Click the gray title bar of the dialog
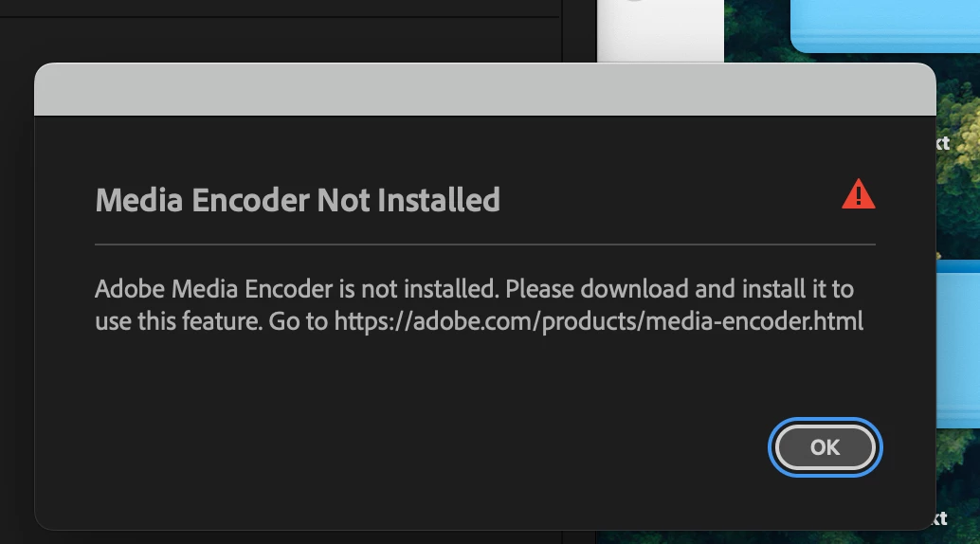The height and width of the screenshot is (544, 980). [485, 89]
